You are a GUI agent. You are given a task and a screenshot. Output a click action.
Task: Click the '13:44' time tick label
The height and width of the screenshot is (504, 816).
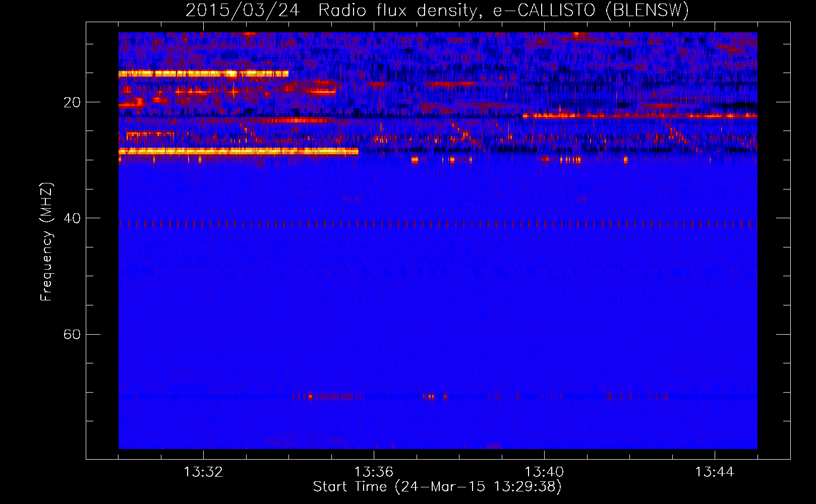coord(715,472)
